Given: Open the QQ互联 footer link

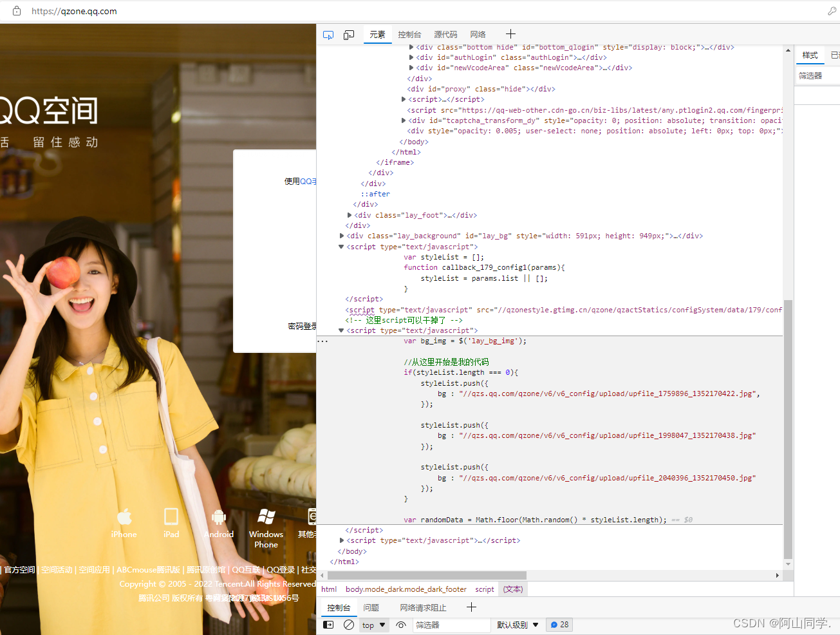Looking at the screenshot, I should [x=246, y=570].
